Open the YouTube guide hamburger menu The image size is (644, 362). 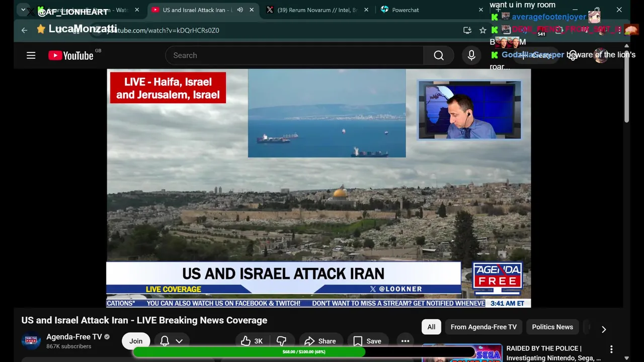click(31, 55)
